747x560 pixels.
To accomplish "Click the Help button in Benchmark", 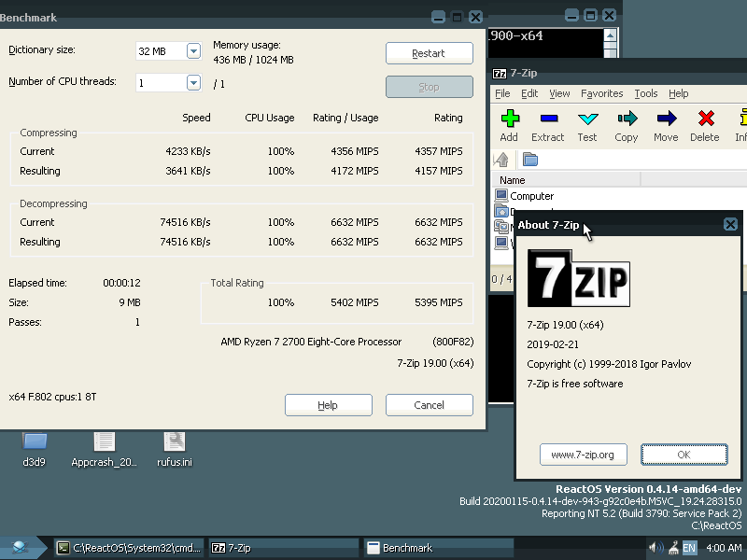I will tap(329, 405).
